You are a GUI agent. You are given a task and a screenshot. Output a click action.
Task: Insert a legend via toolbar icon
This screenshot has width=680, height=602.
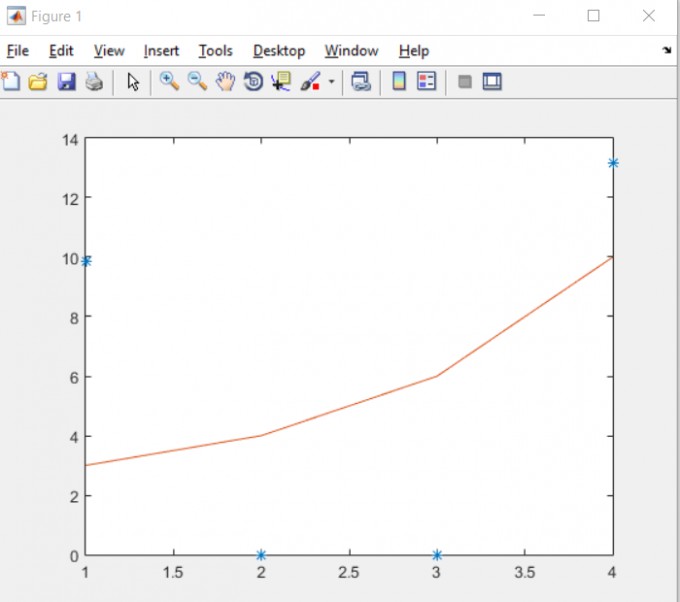[426, 81]
